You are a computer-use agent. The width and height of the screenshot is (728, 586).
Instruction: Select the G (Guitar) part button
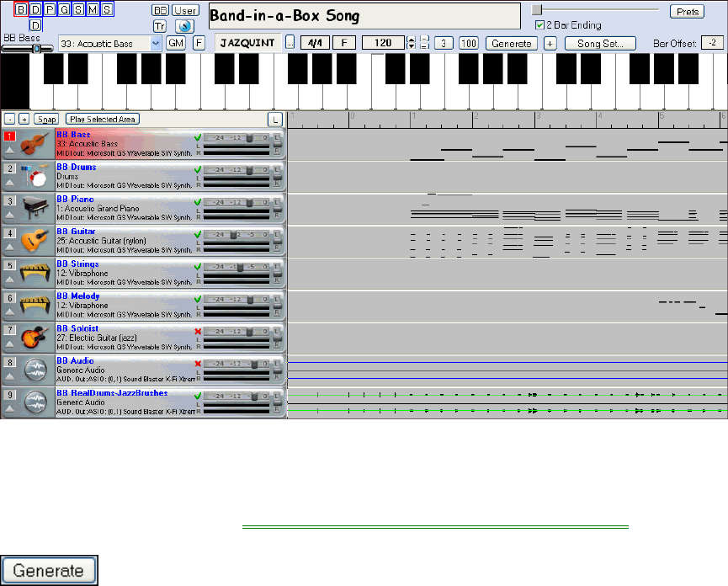click(x=64, y=9)
